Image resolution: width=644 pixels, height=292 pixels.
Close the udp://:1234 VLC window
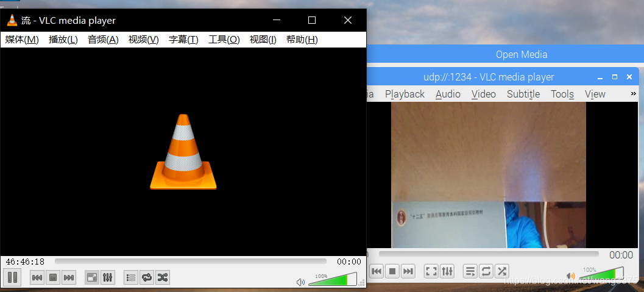coord(629,77)
